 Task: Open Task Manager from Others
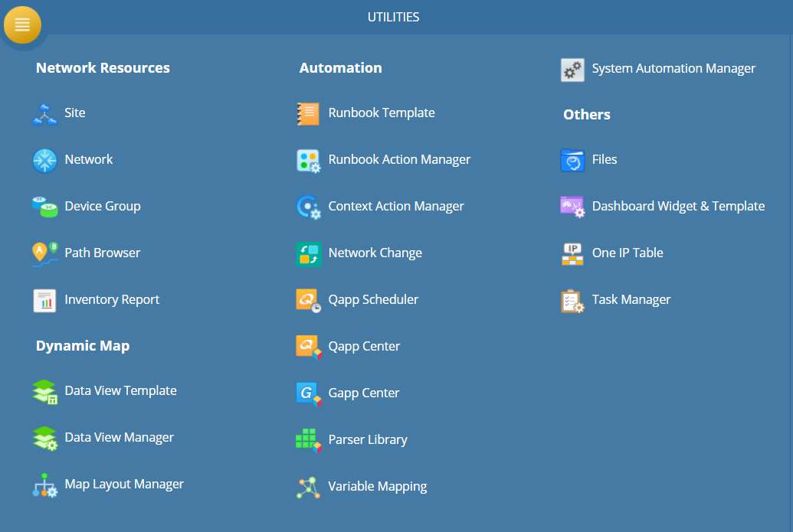pyautogui.click(x=631, y=300)
